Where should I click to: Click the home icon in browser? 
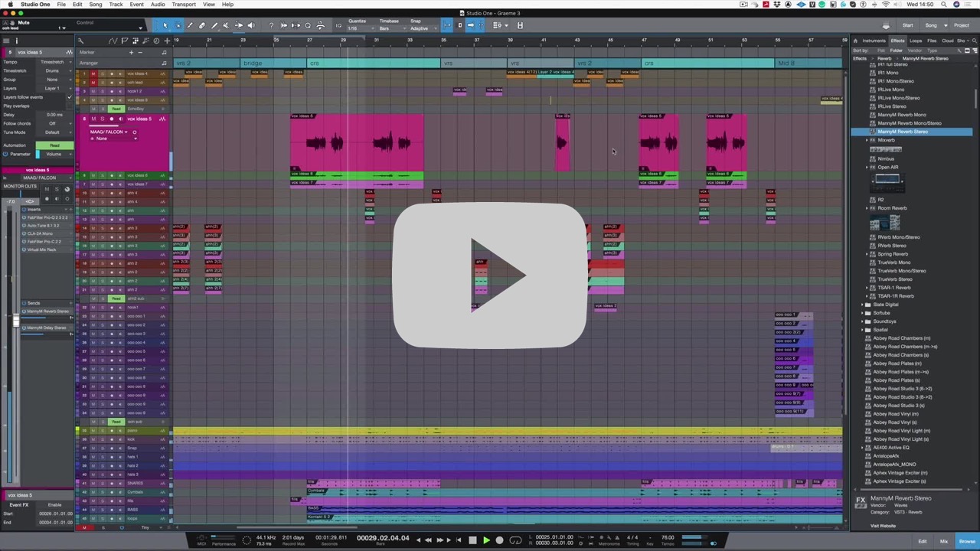[x=857, y=41]
